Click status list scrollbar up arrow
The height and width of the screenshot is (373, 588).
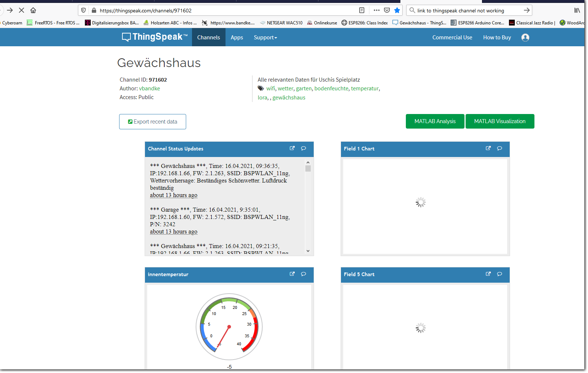[308, 162]
